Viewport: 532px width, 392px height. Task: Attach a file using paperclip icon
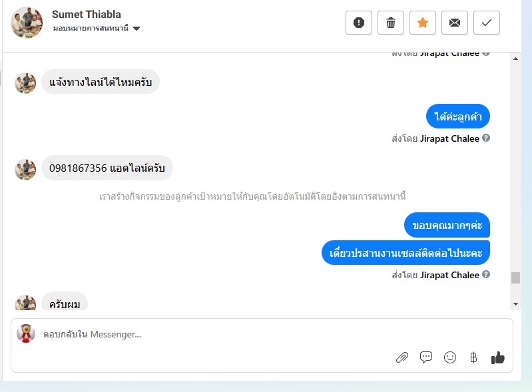pos(402,357)
